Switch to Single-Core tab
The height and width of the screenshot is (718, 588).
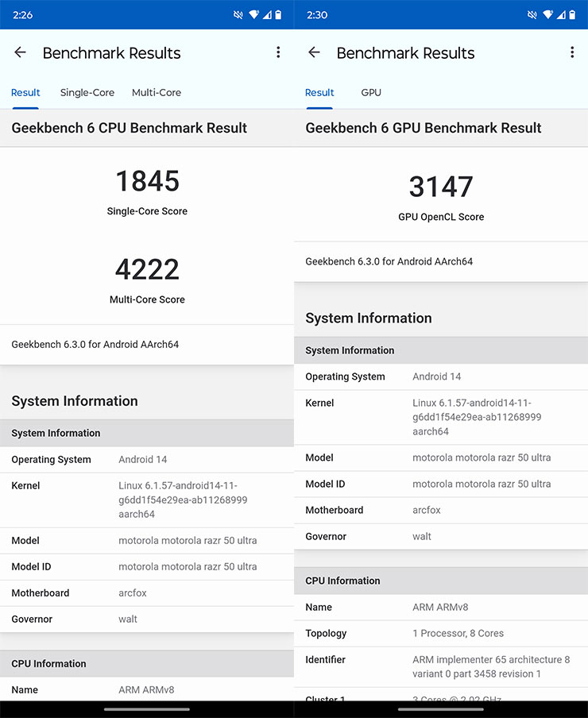87,92
